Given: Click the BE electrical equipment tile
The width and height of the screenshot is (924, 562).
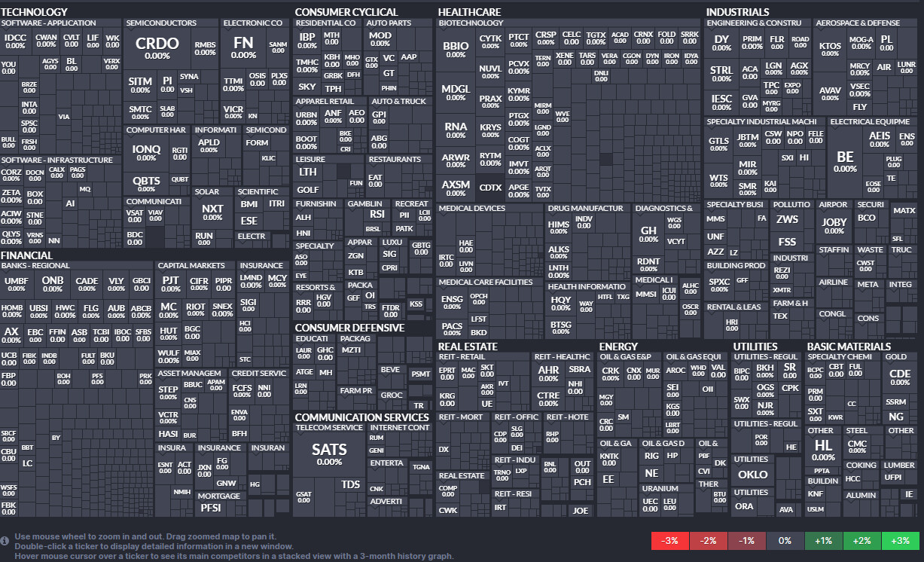Looking at the screenshot, I should pyautogui.click(x=845, y=161).
